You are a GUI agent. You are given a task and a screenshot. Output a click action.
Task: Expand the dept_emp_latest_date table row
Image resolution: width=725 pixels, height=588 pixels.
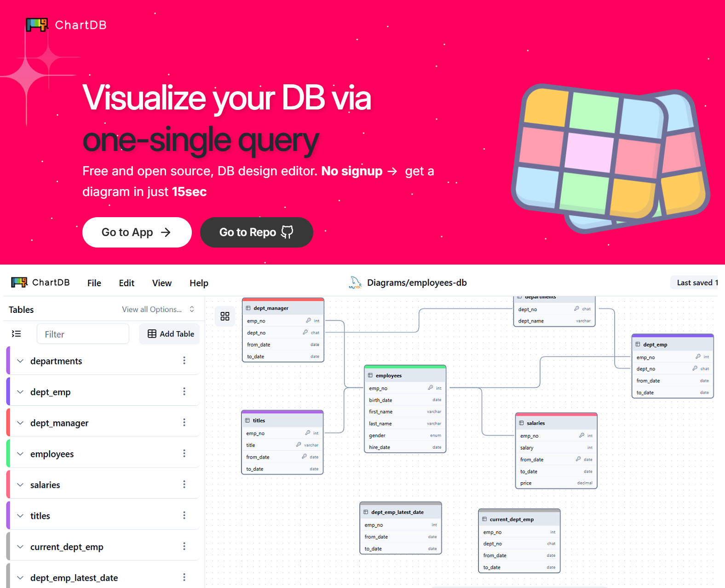[20, 578]
